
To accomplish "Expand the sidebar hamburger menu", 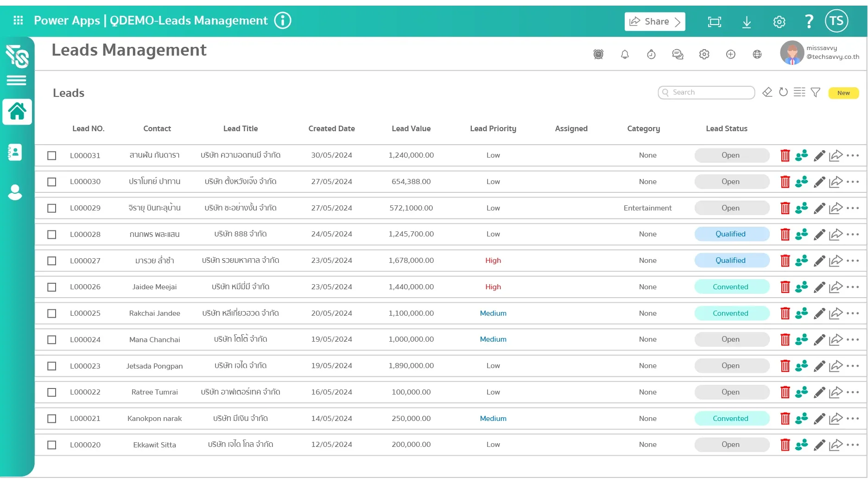I will tap(16, 81).
